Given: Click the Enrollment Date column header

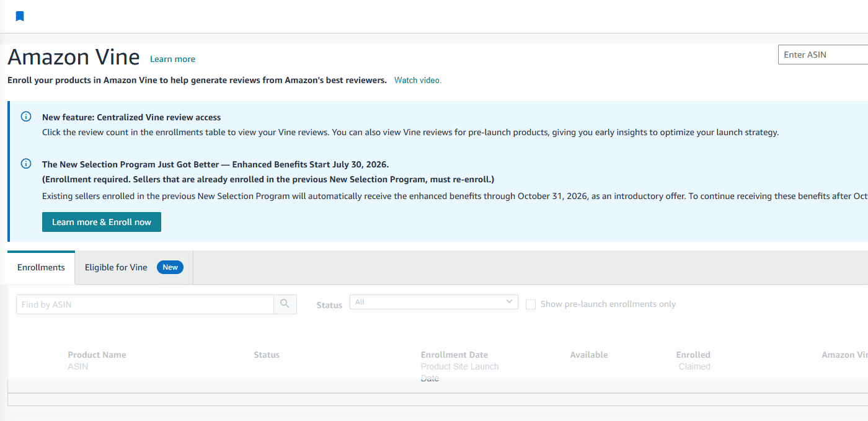Looking at the screenshot, I should (x=454, y=355).
